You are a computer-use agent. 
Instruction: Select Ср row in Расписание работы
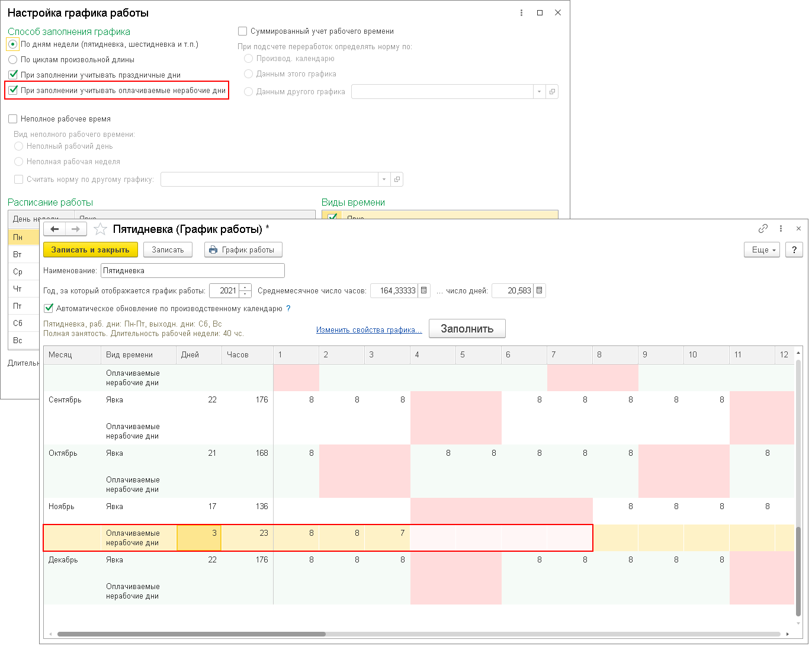24,271
